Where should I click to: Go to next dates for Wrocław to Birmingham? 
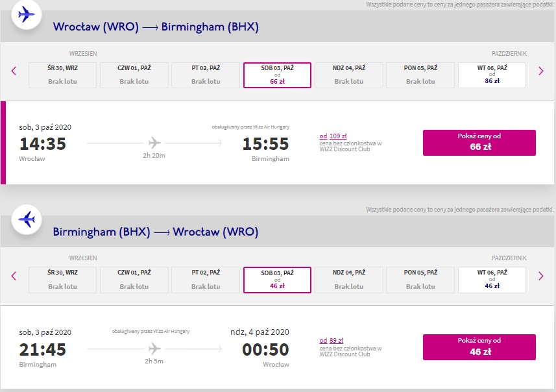click(x=540, y=71)
